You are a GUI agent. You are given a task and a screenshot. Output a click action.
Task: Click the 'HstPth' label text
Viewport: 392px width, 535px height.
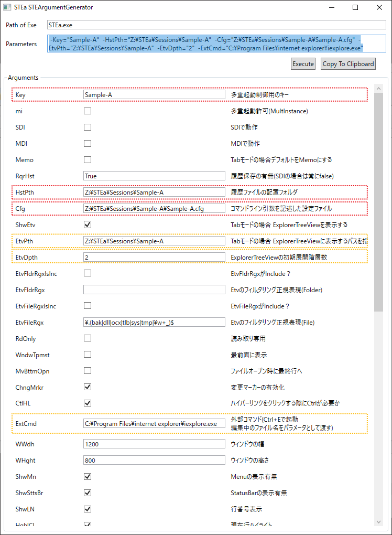tap(25, 192)
